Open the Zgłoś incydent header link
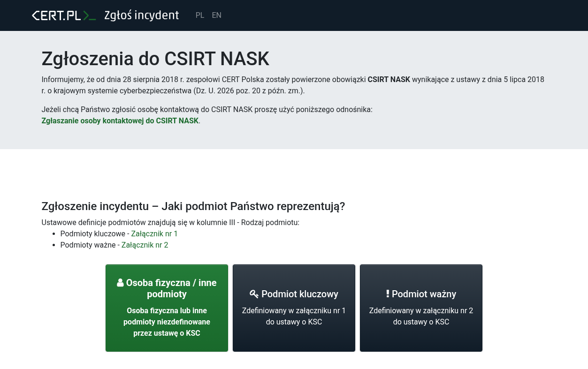Image resolution: width=588 pixels, height=369 pixels. 141,15
